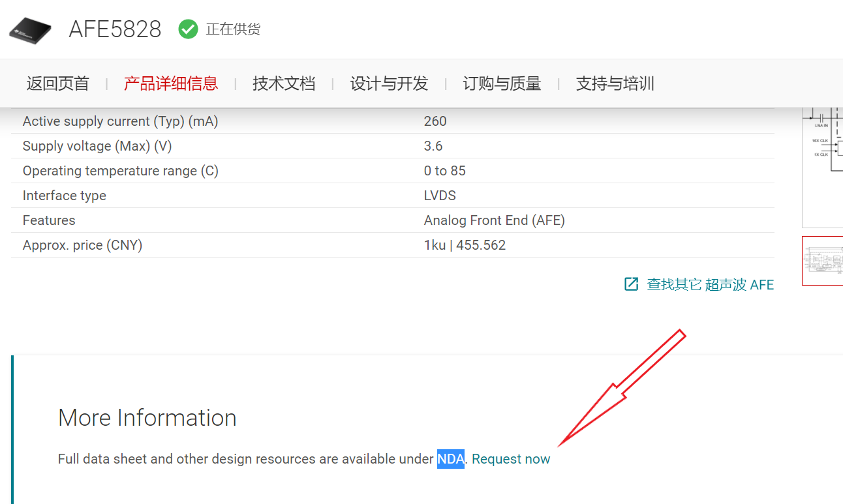Click the Active supply current (Typ) (mA) label

(x=120, y=121)
